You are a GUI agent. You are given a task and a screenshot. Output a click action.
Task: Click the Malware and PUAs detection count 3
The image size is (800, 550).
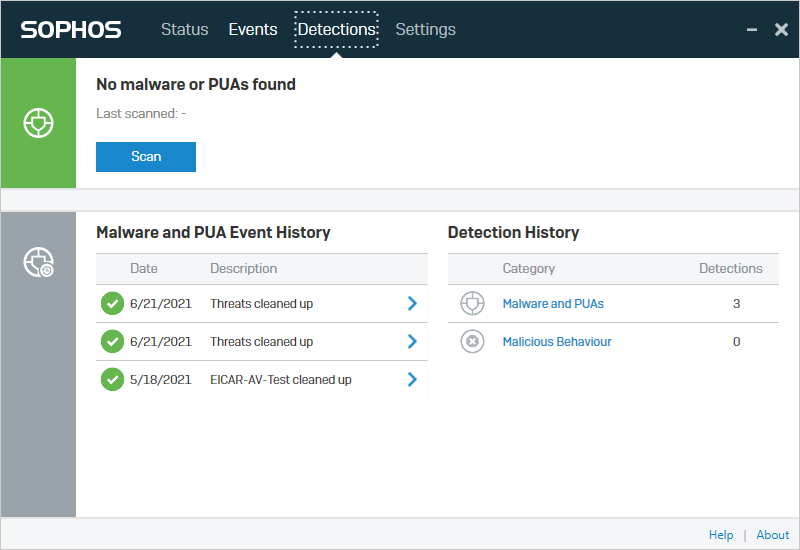[x=736, y=304]
